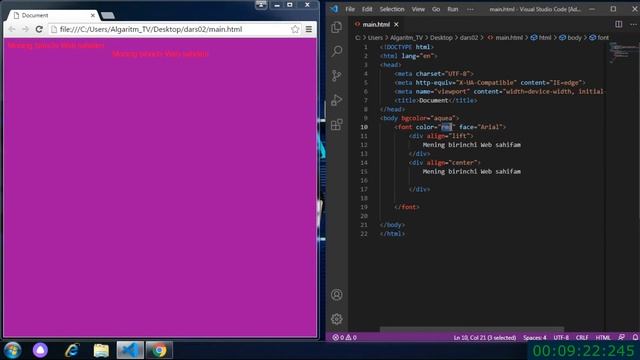Open the View menu in VS Code

(418, 9)
